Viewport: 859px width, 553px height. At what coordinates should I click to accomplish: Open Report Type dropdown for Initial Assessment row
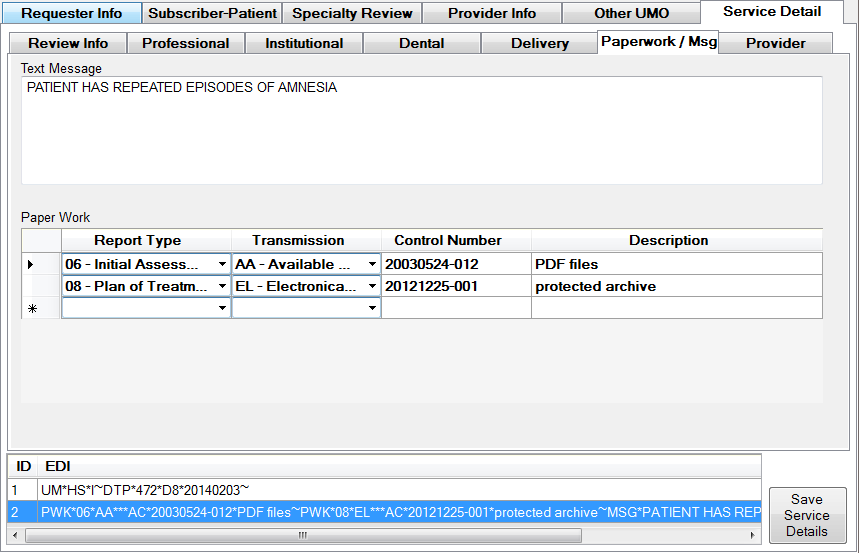coord(222,264)
